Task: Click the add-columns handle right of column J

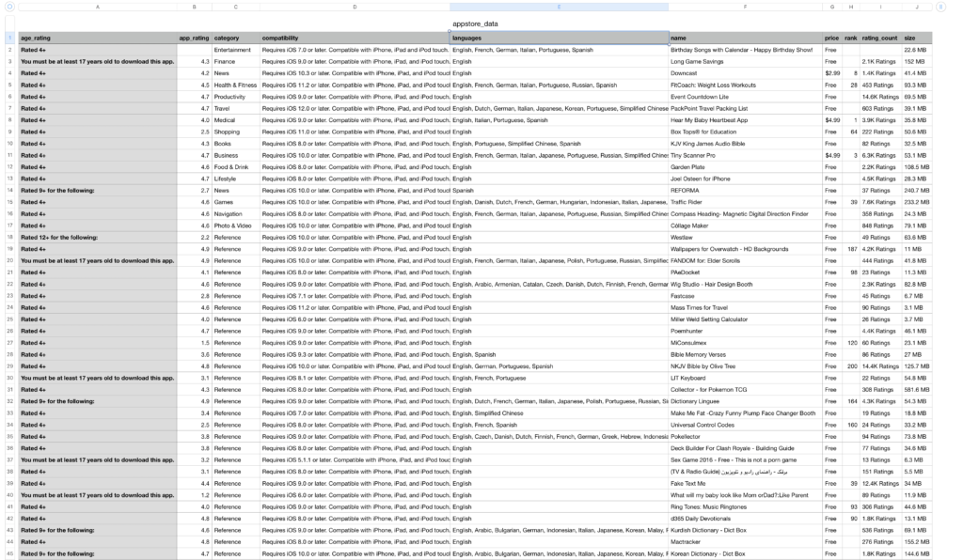Action: (x=941, y=7)
